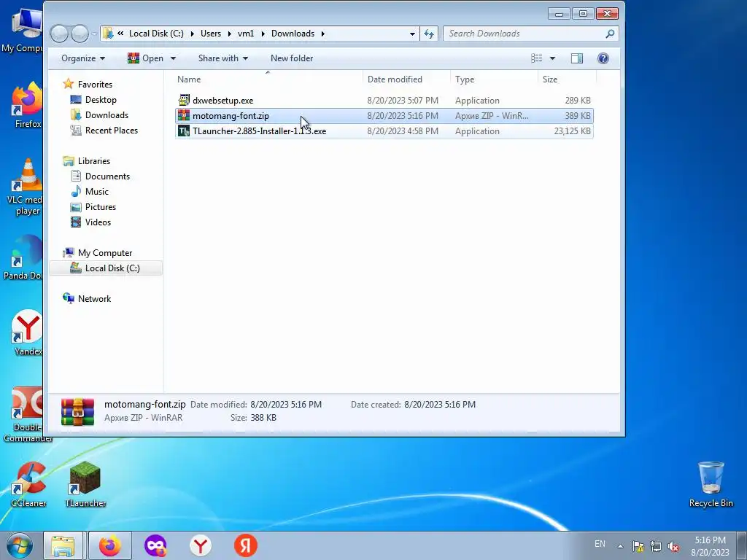This screenshot has width=747, height=560.
Task: Select file name dxwebsetup.exe
Action: 223,101
